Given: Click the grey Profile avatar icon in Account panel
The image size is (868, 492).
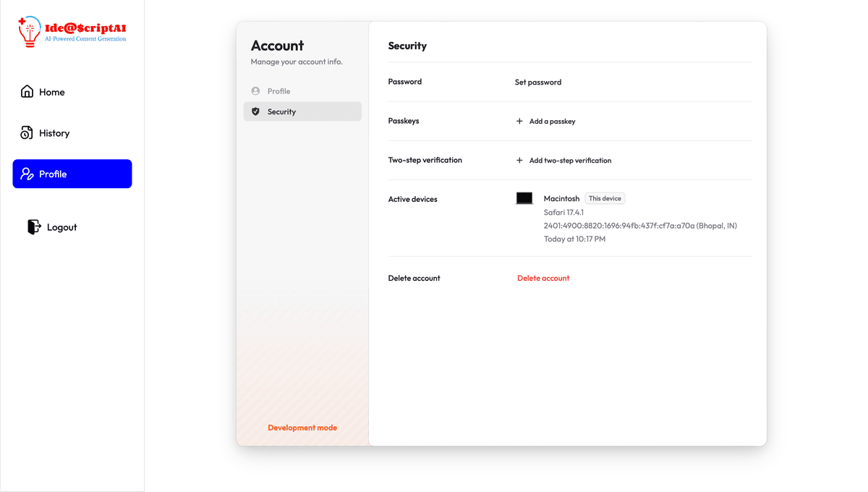Looking at the screenshot, I should pyautogui.click(x=255, y=91).
